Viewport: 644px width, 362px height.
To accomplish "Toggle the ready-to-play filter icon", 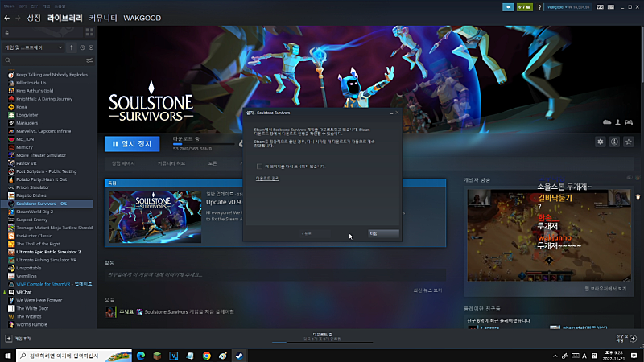I will pos(91,47).
